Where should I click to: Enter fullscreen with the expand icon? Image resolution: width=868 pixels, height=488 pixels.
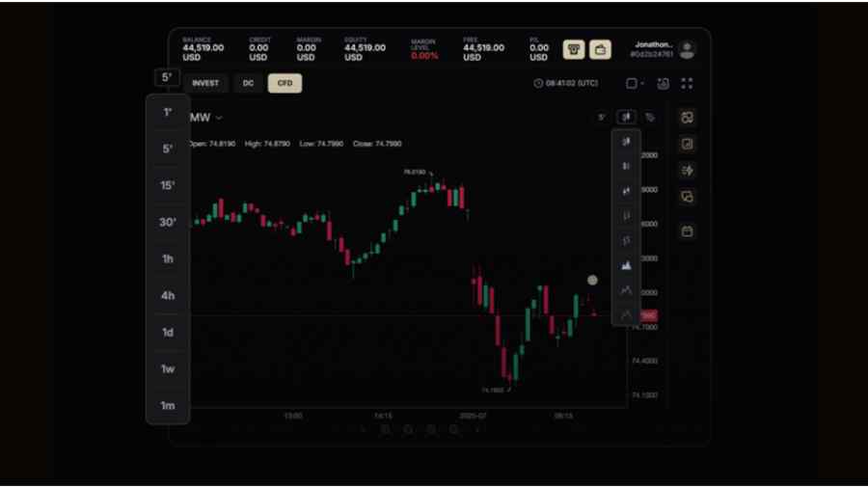click(687, 84)
